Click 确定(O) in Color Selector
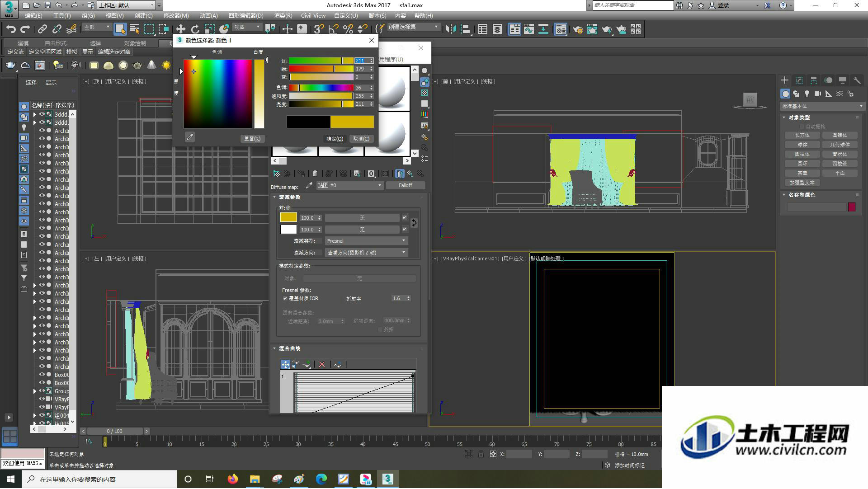The image size is (868, 489). 335,139
